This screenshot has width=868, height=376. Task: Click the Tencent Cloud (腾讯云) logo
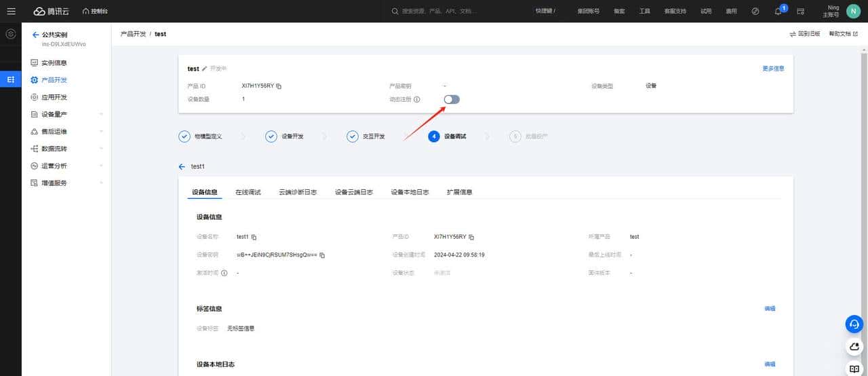(x=52, y=11)
